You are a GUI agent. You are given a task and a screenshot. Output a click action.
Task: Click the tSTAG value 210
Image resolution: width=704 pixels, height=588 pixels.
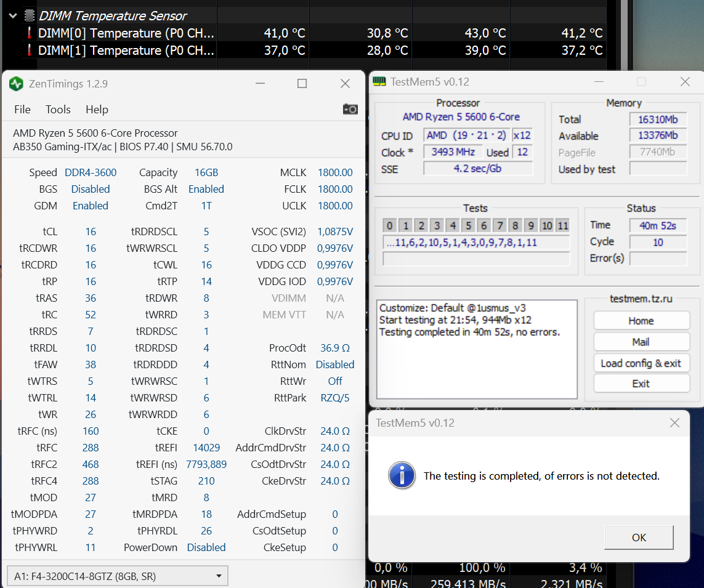(206, 481)
